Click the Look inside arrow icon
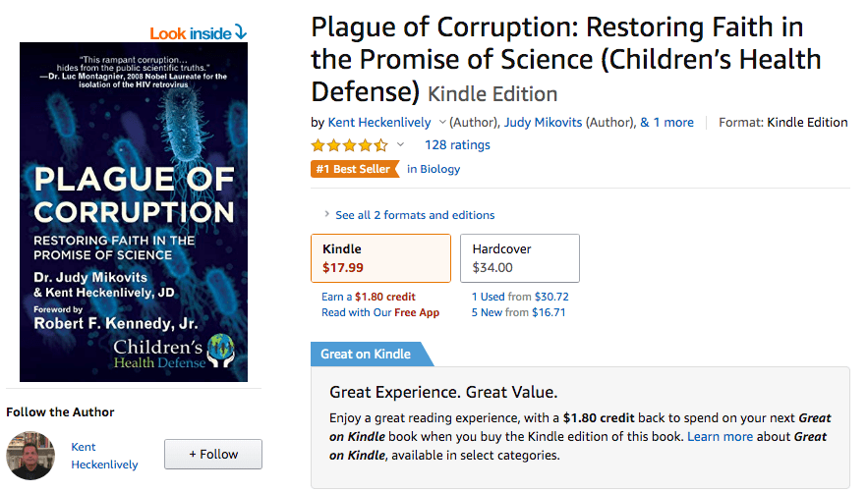 (241, 32)
